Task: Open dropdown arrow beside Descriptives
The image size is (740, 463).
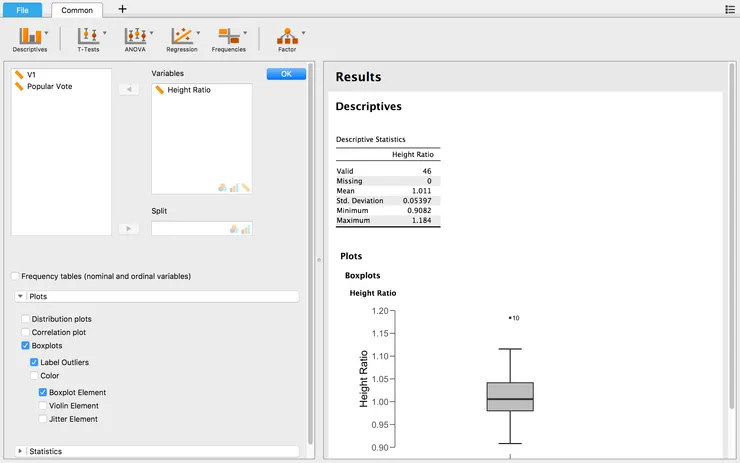Action: [46, 33]
